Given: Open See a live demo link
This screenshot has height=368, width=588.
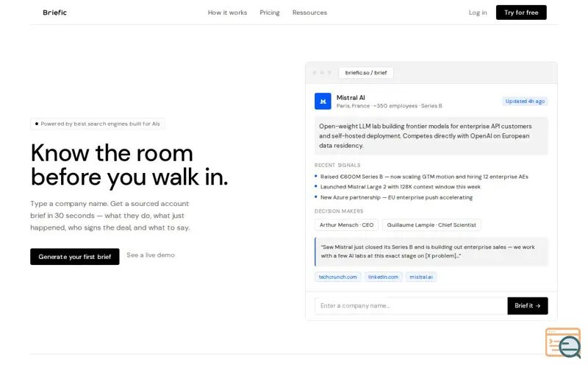Looking at the screenshot, I should coord(151,255).
